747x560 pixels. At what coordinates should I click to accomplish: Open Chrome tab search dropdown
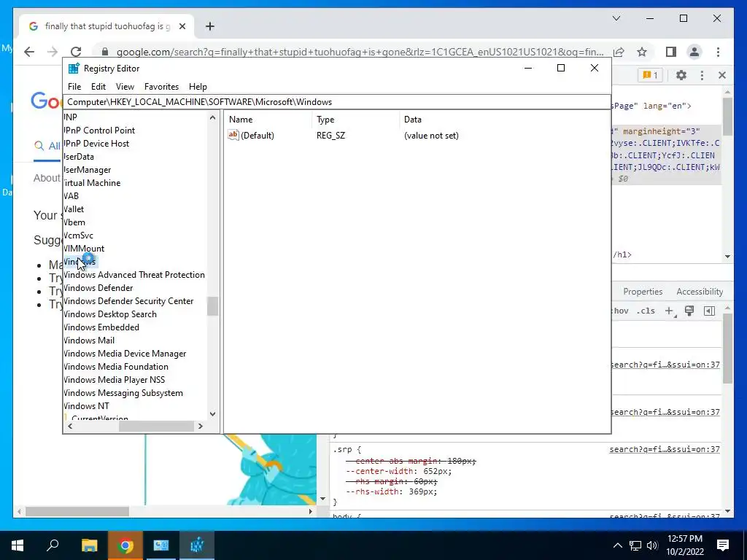[616, 18]
